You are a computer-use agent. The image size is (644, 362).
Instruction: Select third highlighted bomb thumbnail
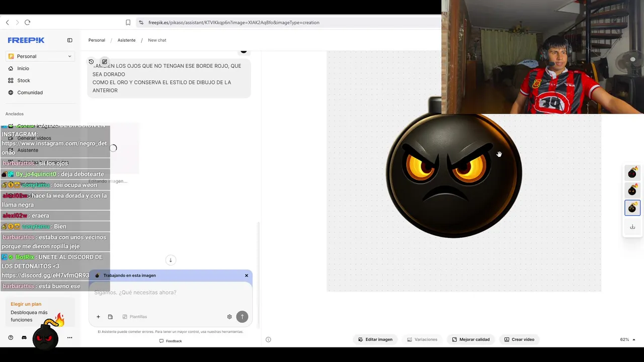point(632,208)
